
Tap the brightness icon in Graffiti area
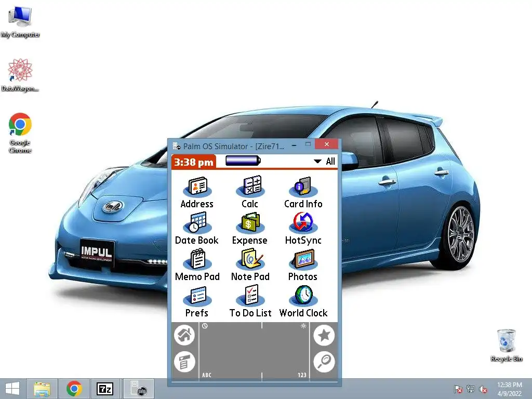(x=303, y=326)
